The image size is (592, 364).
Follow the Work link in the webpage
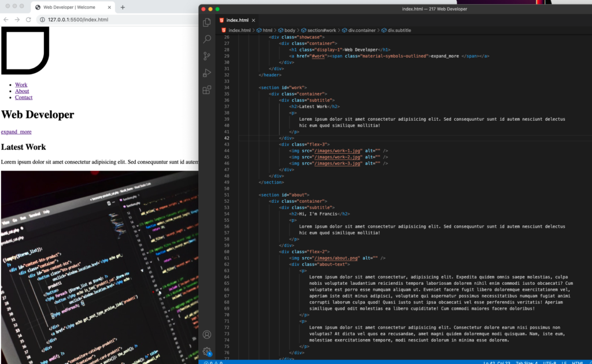21,85
